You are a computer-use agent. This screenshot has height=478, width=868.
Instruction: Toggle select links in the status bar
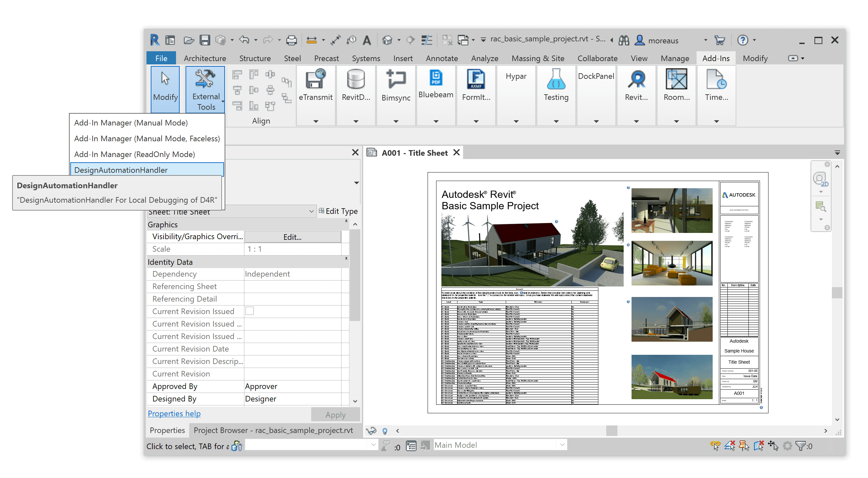point(715,445)
